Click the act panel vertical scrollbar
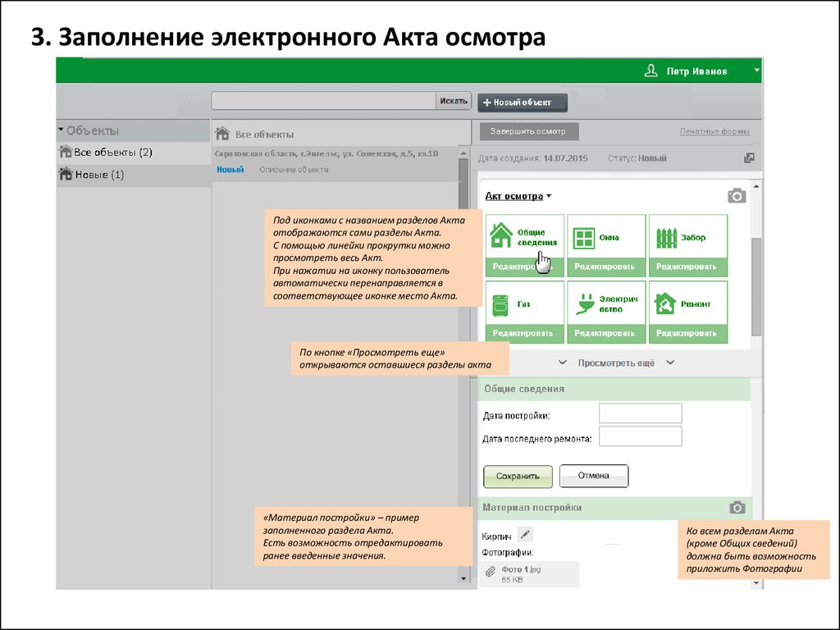Viewport: 840px width, 630px height. pyautogui.click(x=756, y=287)
